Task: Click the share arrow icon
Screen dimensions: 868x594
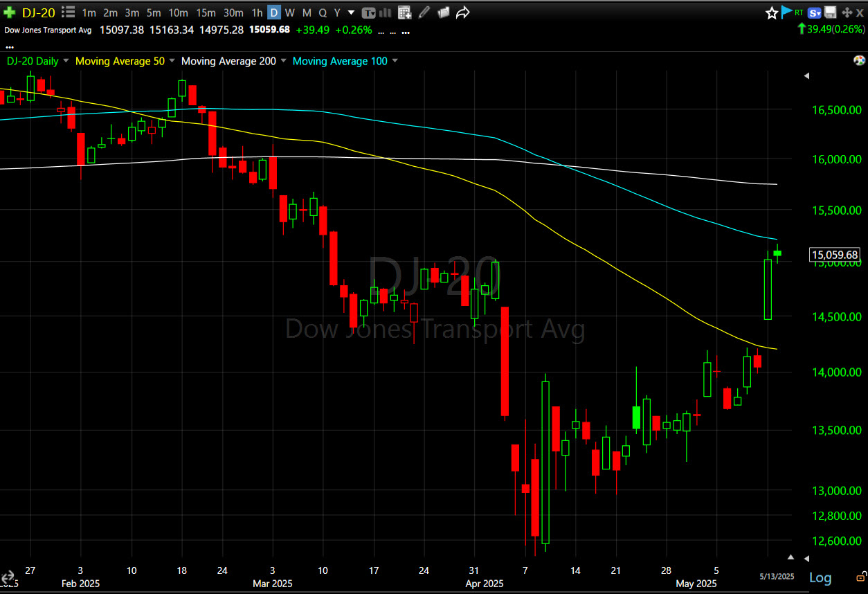Action: pyautogui.click(x=463, y=12)
